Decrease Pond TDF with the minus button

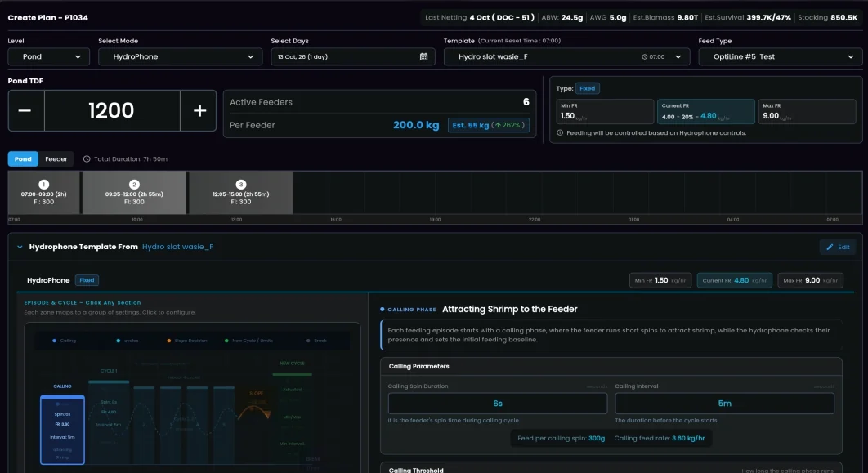[26, 110]
